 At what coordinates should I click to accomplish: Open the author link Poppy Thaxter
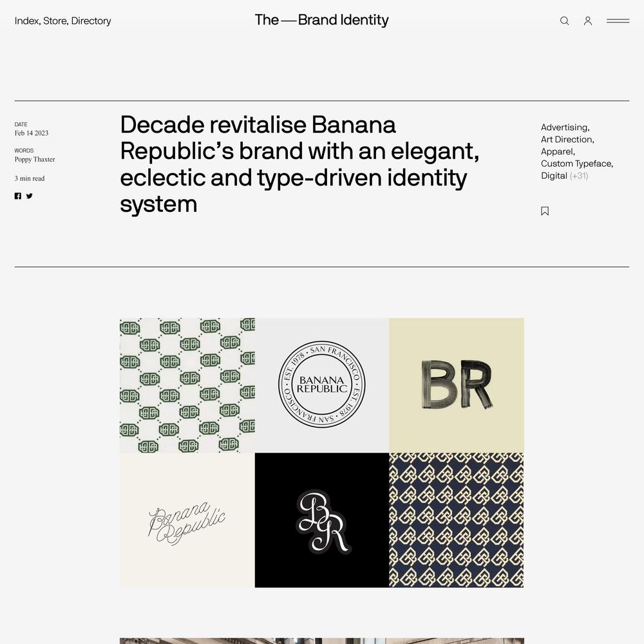[x=35, y=159]
